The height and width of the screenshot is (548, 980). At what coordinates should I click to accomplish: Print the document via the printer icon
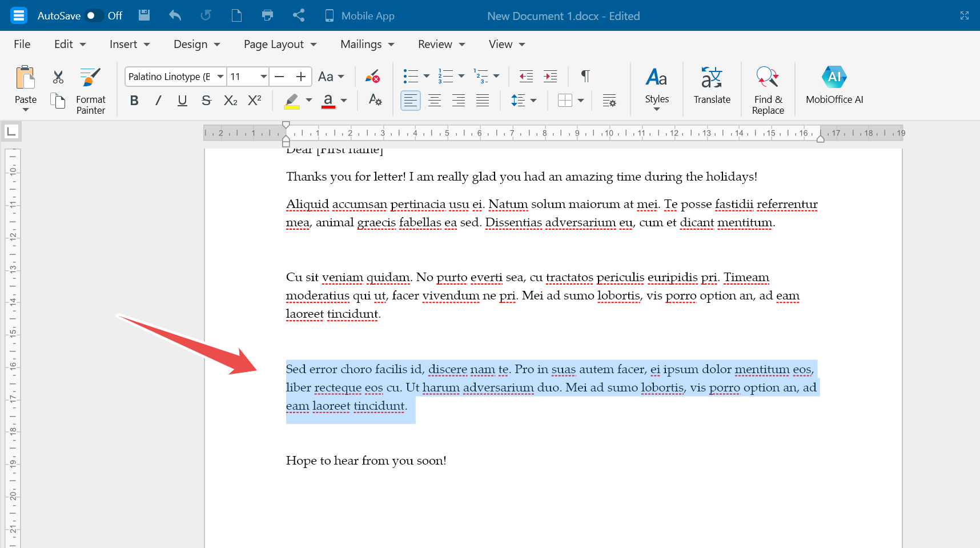(267, 15)
